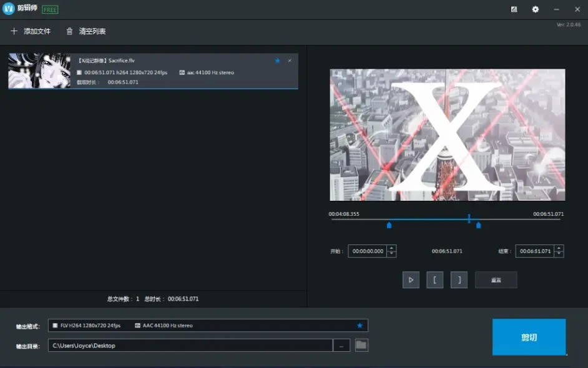This screenshot has width=588, height=368.
Task: Click the 剪辑师 logo icon
Action: click(x=7, y=9)
